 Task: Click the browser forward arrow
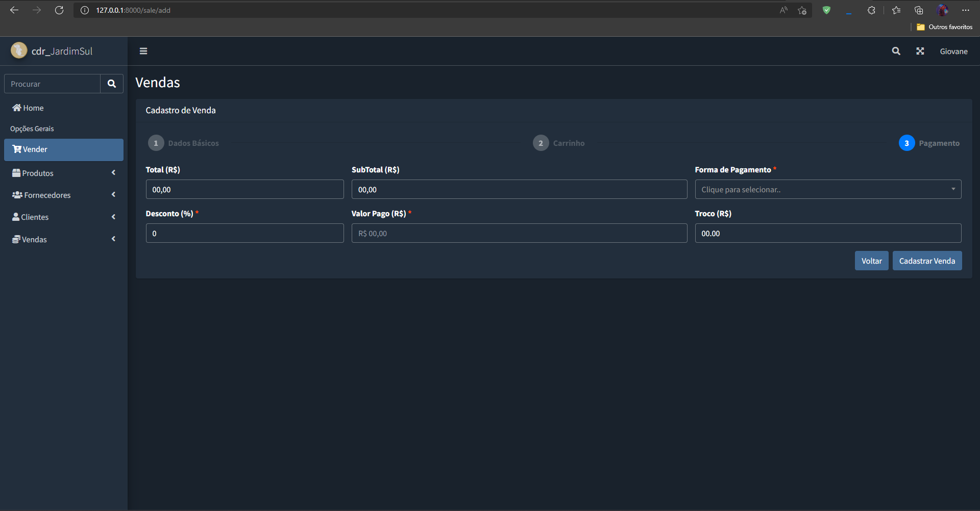[x=37, y=10]
